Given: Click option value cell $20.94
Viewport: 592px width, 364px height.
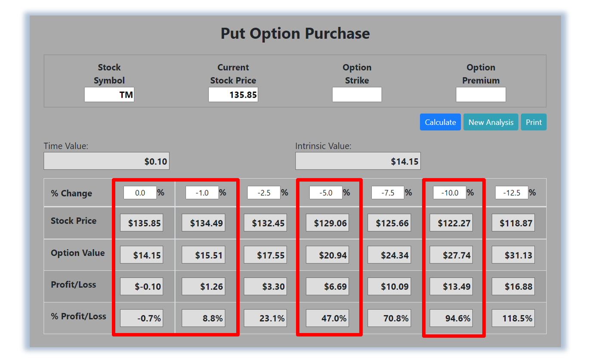Looking at the screenshot, I should [x=327, y=255].
